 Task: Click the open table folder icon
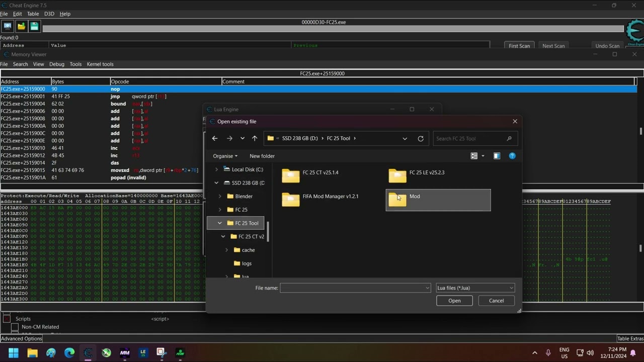[x=21, y=26]
